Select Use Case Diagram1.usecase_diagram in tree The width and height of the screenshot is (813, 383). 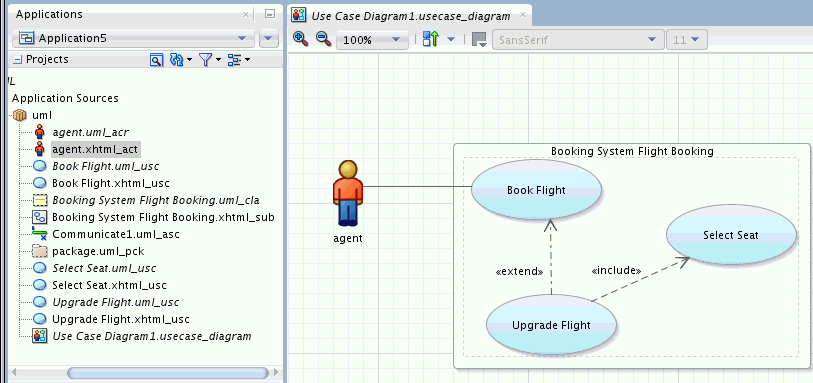(152, 336)
